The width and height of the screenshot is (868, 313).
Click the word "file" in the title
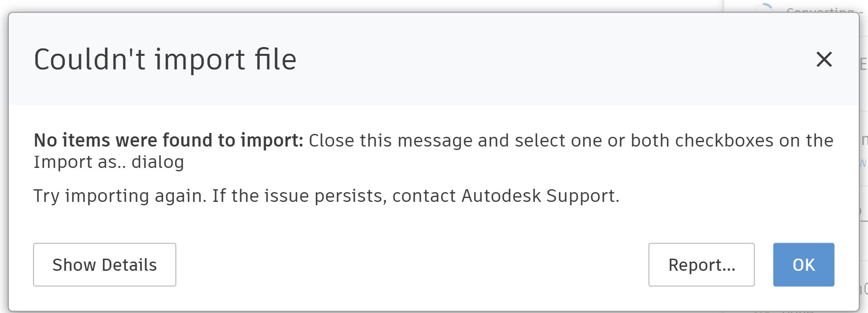pos(275,60)
